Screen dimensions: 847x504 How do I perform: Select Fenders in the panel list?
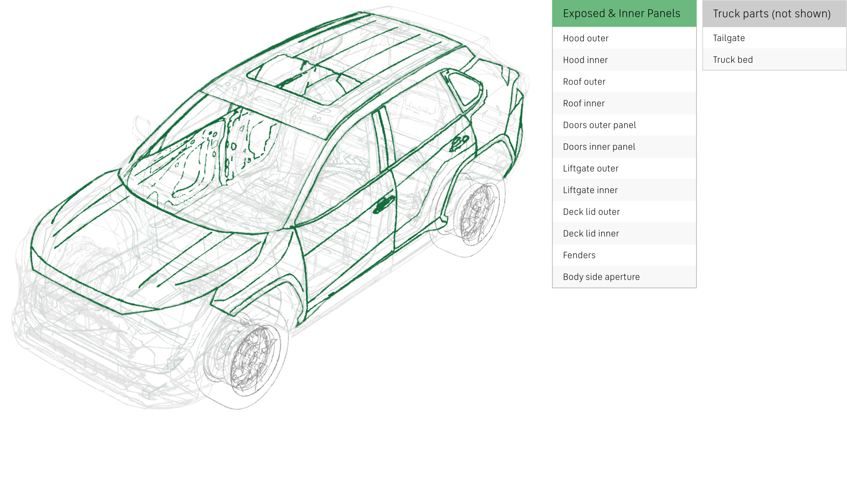[624, 255]
